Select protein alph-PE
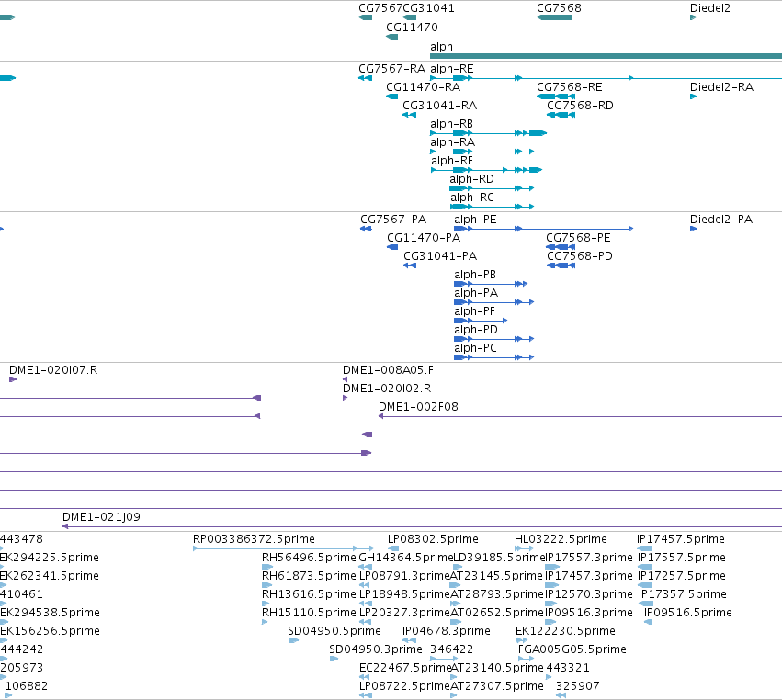This screenshot has width=782, height=700. click(x=544, y=229)
